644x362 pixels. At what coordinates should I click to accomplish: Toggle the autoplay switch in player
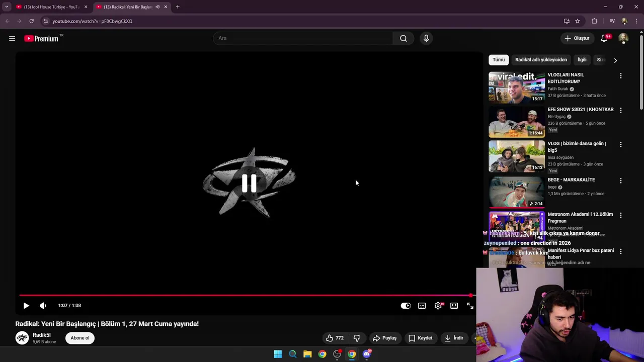(x=406, y=306)
